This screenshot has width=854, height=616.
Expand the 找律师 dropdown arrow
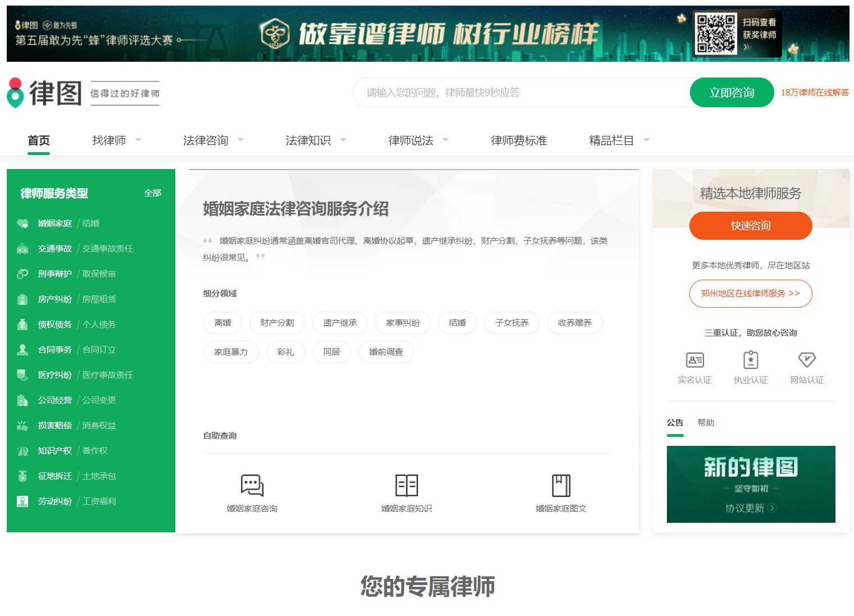click(x=138, y=140)
